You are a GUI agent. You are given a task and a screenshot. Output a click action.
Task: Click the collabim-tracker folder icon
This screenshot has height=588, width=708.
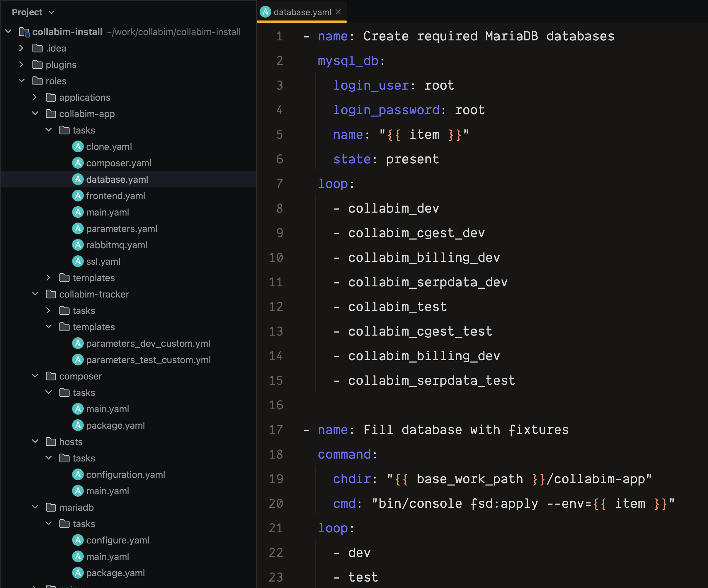click(51, 294)
